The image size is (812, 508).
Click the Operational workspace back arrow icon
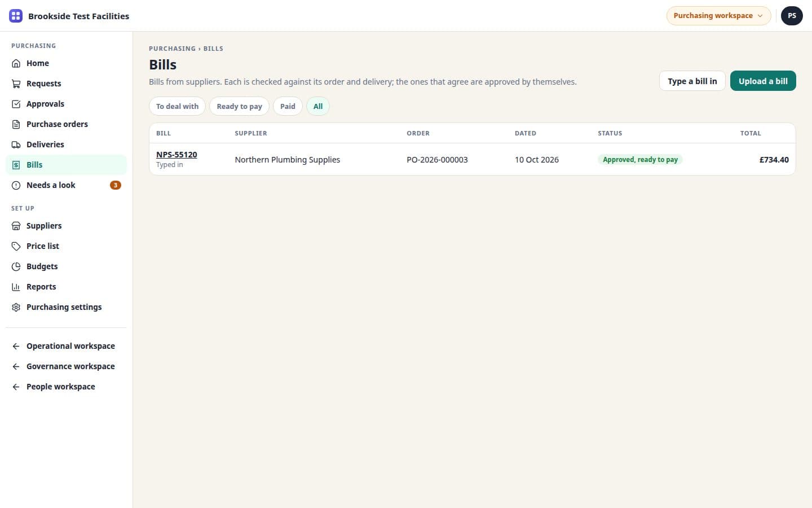pos(16,346)
